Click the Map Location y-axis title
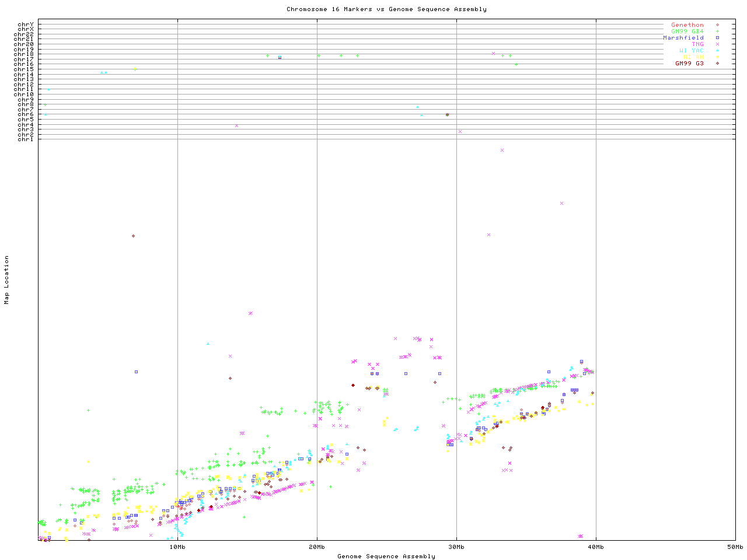 [7, 280]
